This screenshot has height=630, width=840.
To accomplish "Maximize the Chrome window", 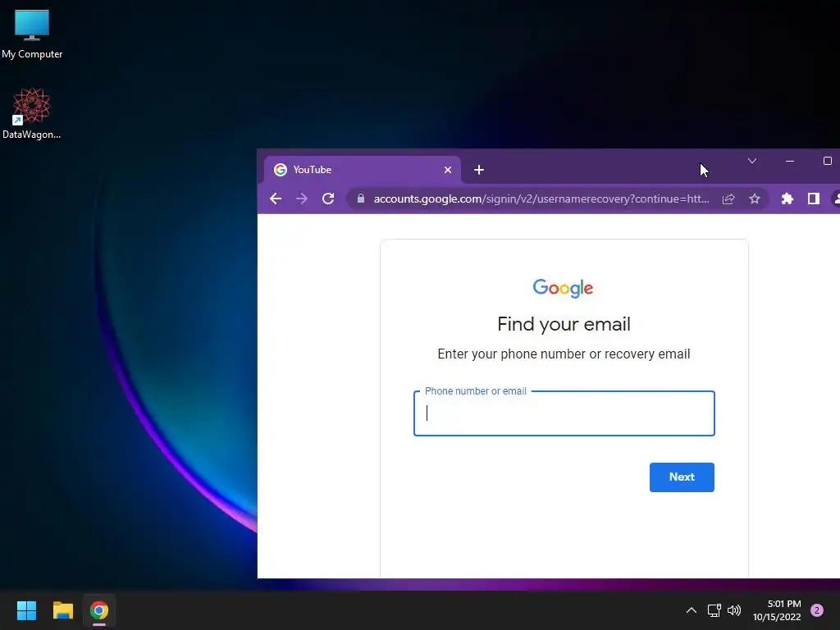I will click(827, 161).
